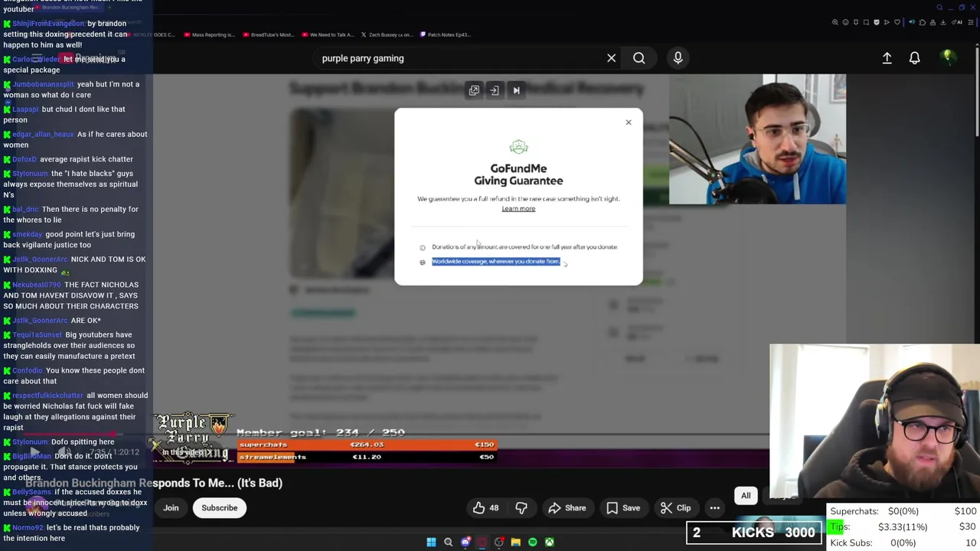Screen dimensions: 980x551
Task: Open Xbox app from the taskbar
Action: 550,542
